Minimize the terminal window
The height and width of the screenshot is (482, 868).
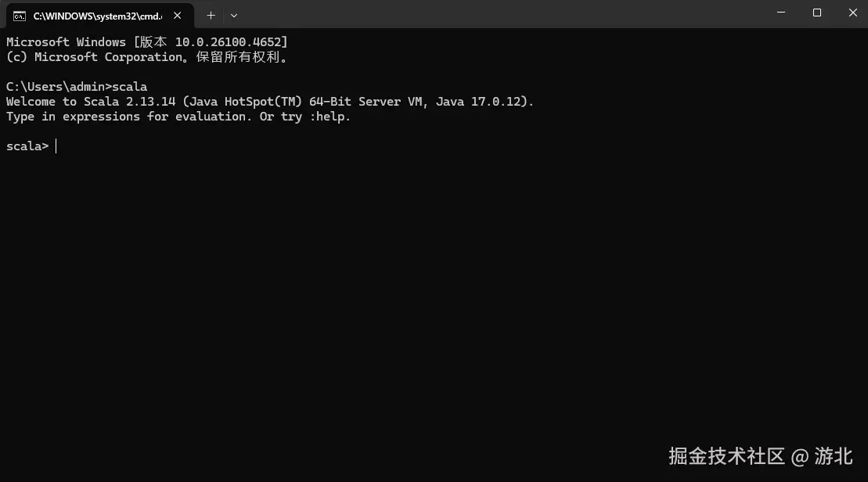coord(781,13)
